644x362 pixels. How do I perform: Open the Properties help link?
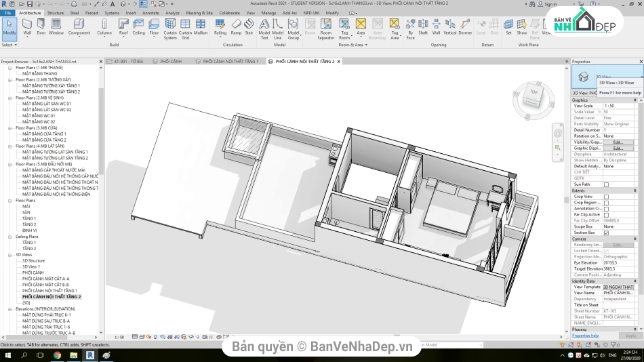click(x=585, y=336)
